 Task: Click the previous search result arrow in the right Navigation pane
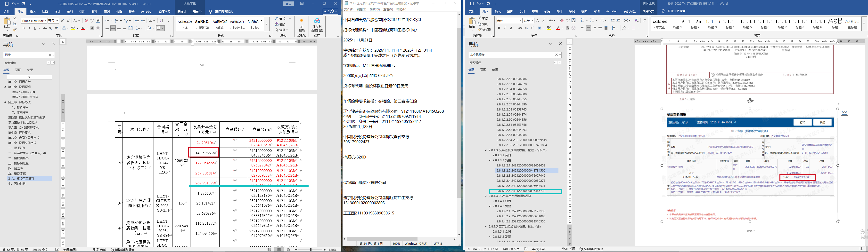(x=555, y=63)
